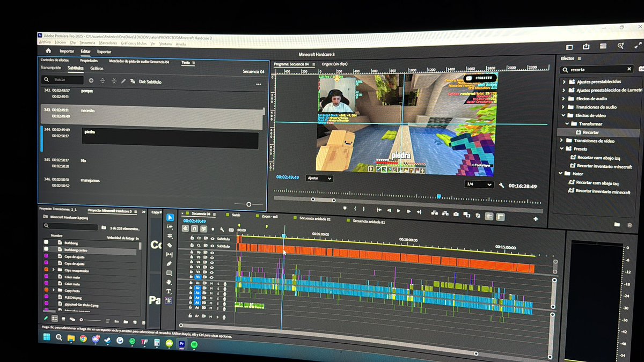Expand Transiciones de vídeo folder
644x362 pixels.
pyautogui.click(x=562, y=141)
